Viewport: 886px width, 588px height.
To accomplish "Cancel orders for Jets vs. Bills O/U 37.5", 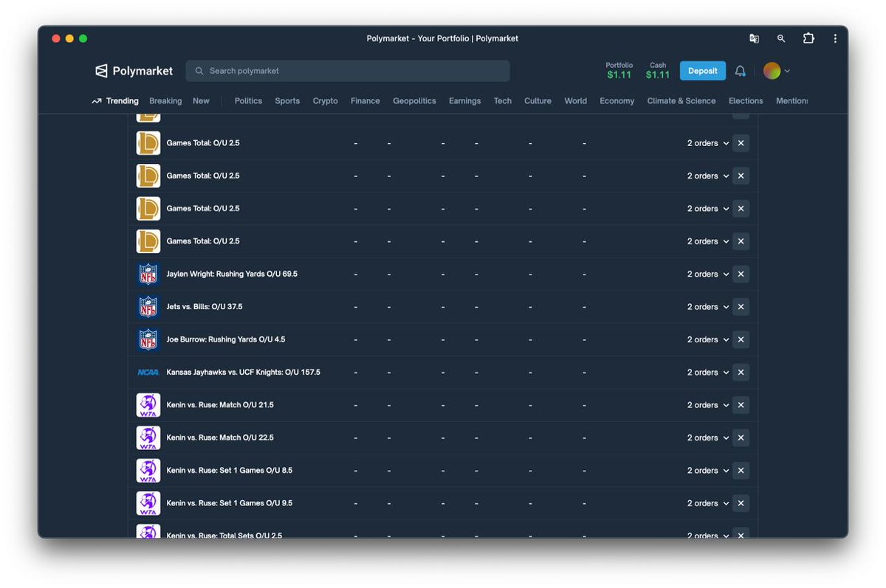I will [x=741, y=306].
